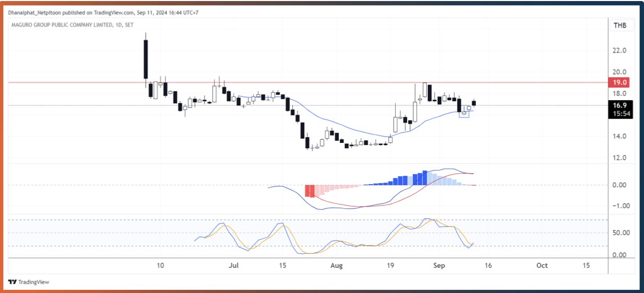Image resolution: width=644 pixels, height=293 pixels.
Task: Click the red MACD histogram bars
Action: [310, 190]
